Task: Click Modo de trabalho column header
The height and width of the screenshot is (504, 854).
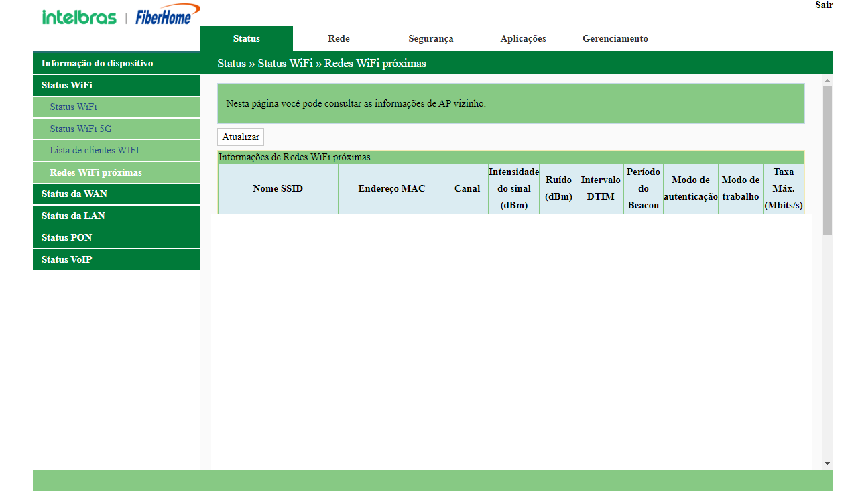Action: (741, 189)
